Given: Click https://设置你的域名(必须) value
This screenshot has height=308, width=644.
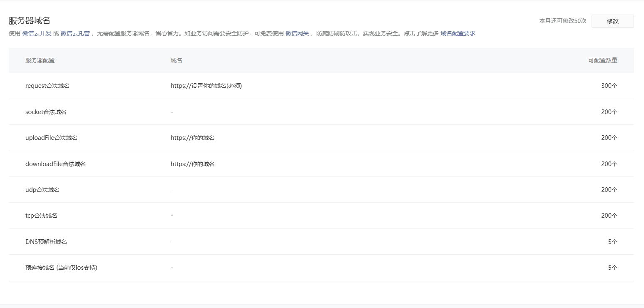Looking at the screenshot, I should tap(206, 86).
